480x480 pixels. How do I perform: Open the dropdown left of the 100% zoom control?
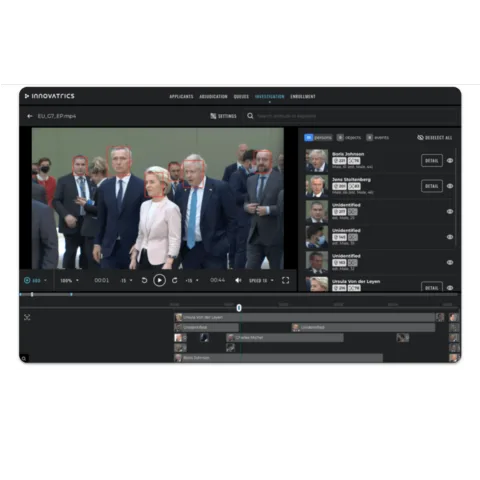[35, 280]
